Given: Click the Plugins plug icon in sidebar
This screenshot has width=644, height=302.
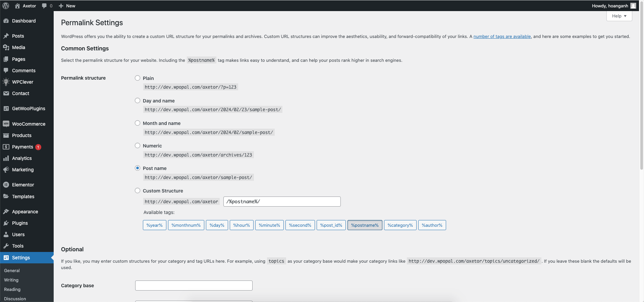Looking at the screenshot, I should pos(6,223).
